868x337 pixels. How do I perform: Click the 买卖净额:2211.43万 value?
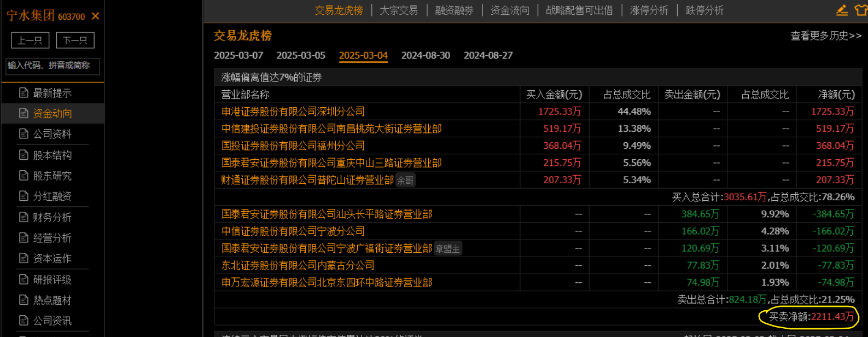(812, 317)
